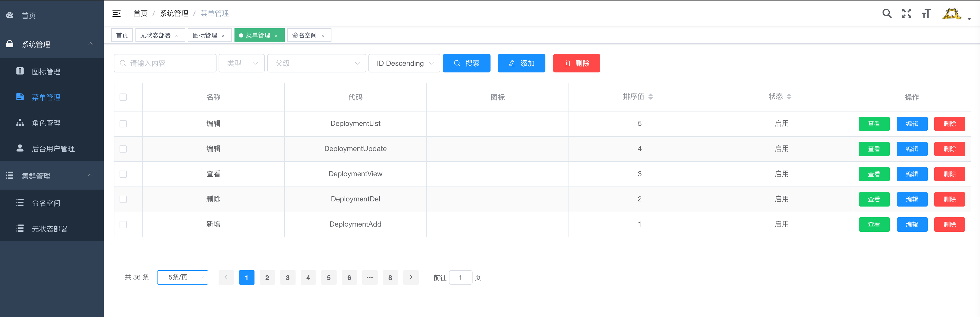Image resolution: width=980 pixels, height=317 pixels.
Task: Select the DeploymentAdd row checkbox
Action: point(123,225)
